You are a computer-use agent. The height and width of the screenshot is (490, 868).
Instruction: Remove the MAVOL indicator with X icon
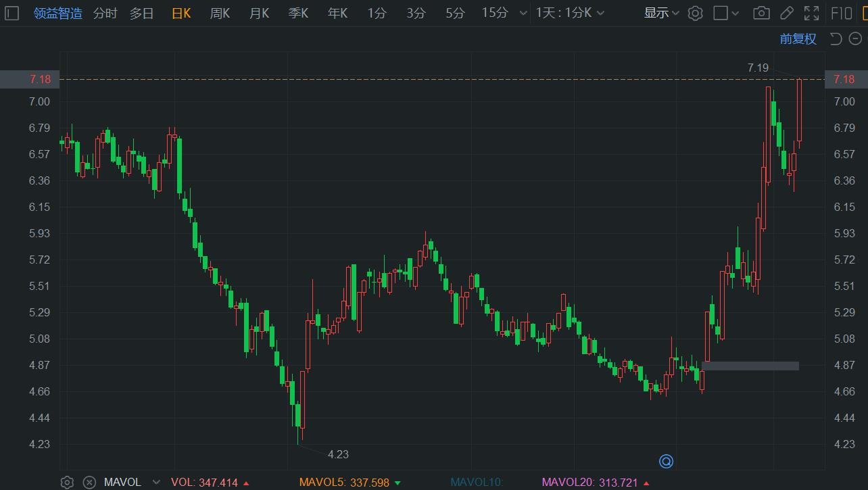(x=89, y=482)
